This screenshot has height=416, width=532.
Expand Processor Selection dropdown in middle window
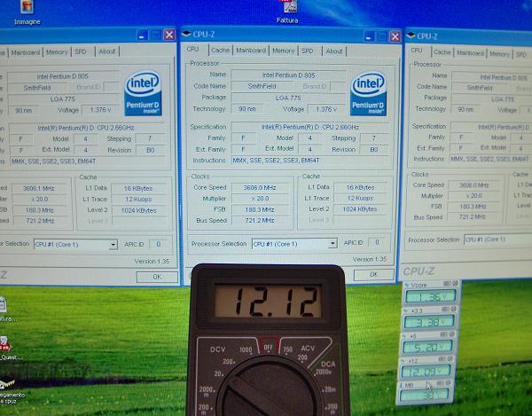click(x=332, y=243)
